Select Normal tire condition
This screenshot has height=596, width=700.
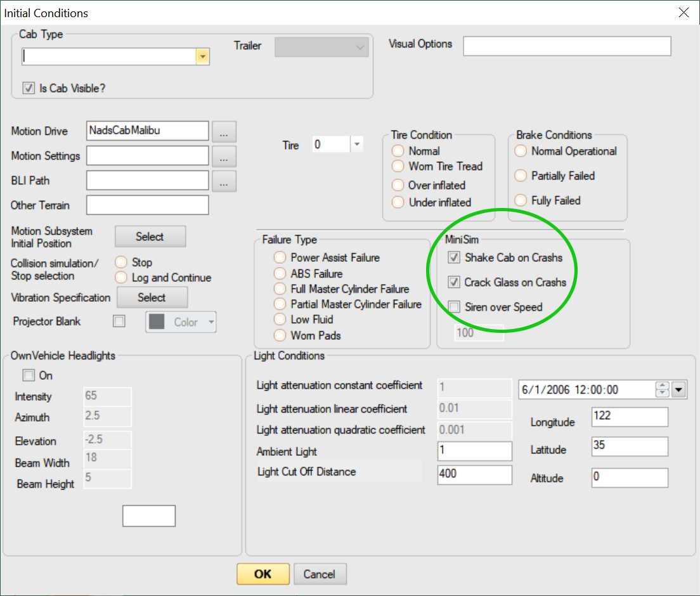[x=398, y=151]
